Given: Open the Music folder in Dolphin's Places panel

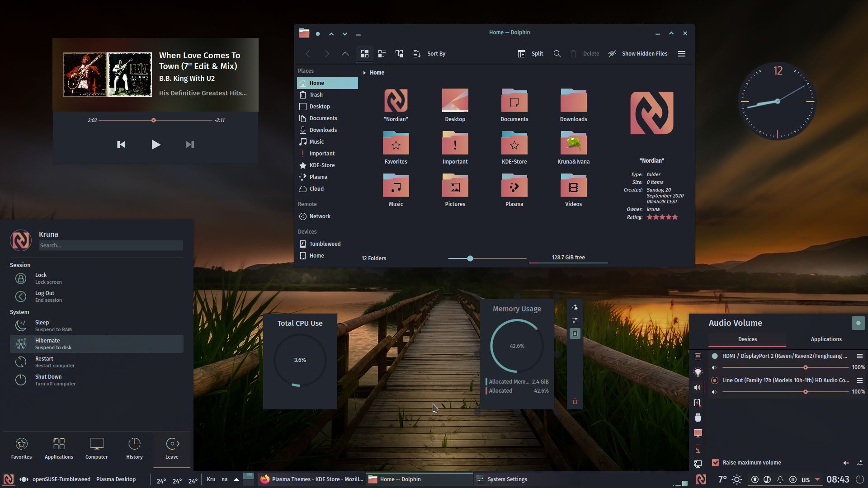Looking at the screenshot, I should [x=316, y=141].
